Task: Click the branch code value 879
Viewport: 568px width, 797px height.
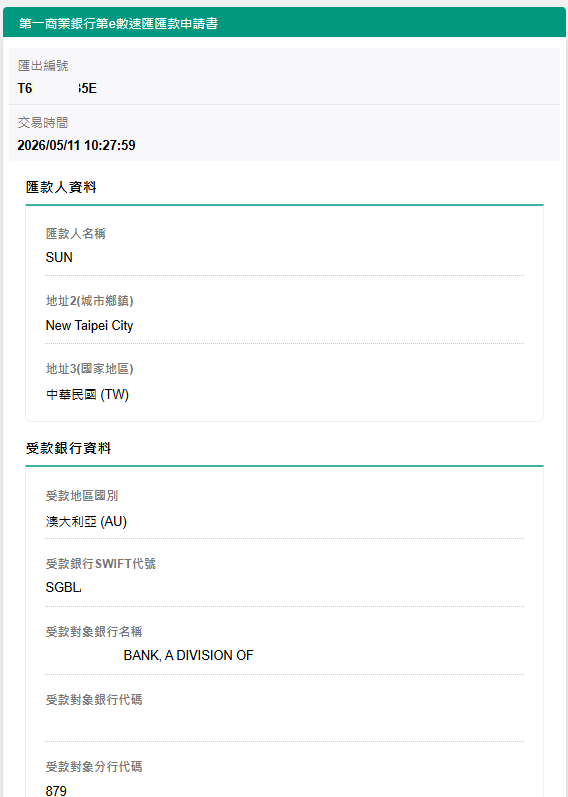Action: (x=56, y=790)
